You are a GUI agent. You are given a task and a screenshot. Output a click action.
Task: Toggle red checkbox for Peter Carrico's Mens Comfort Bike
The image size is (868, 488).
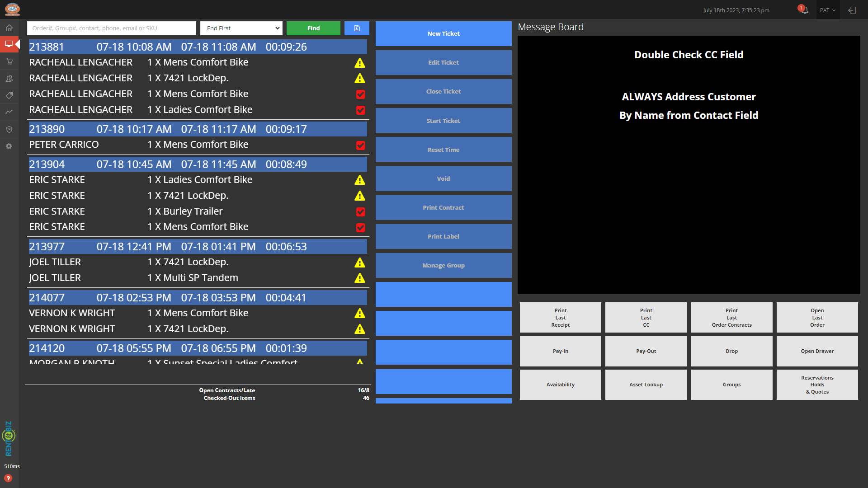[360, 145]
